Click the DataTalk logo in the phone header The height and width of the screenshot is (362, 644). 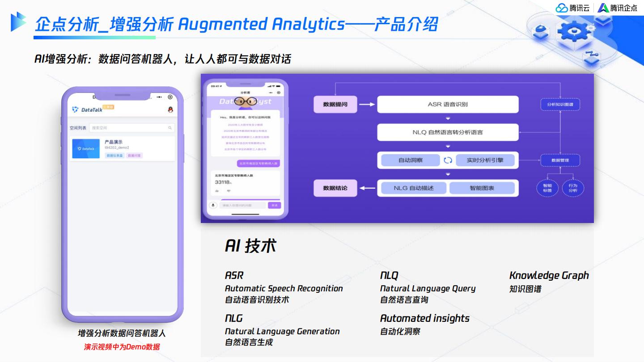click(87, 109)
